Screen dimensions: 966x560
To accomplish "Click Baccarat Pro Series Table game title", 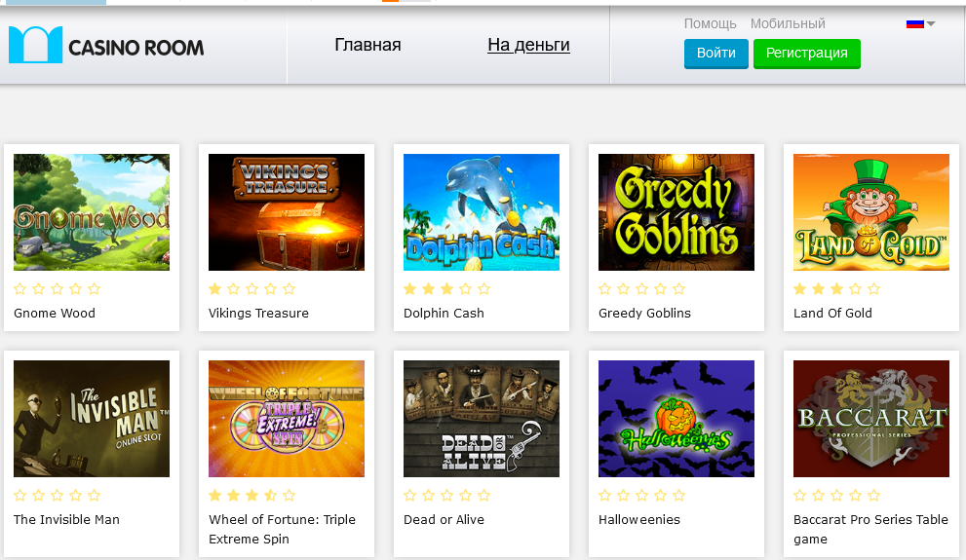I will point(870,529).
